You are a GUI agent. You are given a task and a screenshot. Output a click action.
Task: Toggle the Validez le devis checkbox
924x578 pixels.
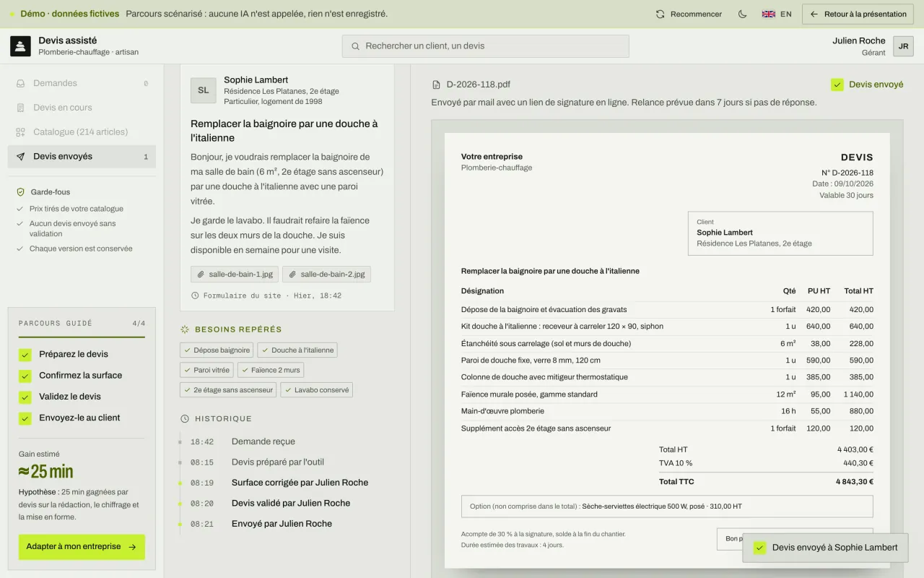[25, 397]
